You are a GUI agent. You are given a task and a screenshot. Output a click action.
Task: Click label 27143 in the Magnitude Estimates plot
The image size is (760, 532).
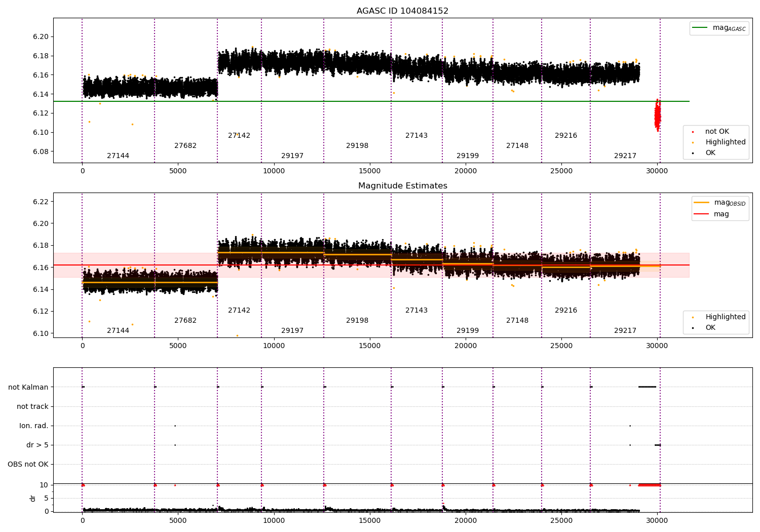(x=416, y=311)
